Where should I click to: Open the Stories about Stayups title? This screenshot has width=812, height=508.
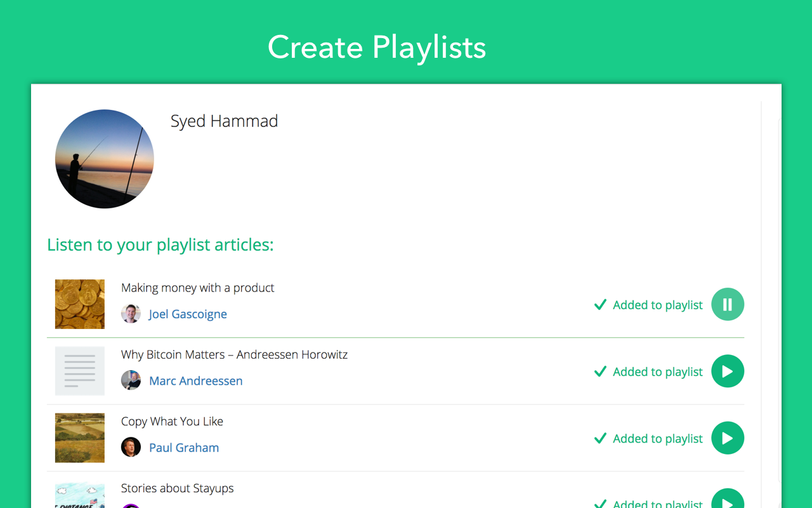click(x=177, y=488)
